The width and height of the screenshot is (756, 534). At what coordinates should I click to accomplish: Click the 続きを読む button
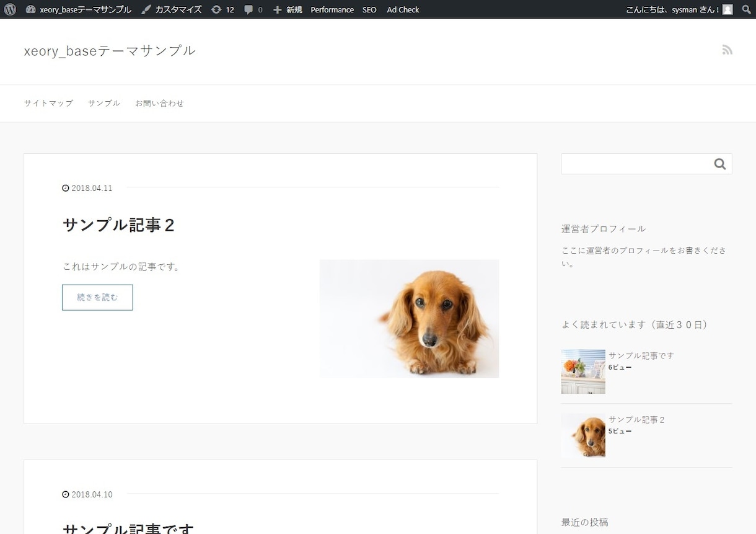[x=97, y=297]
